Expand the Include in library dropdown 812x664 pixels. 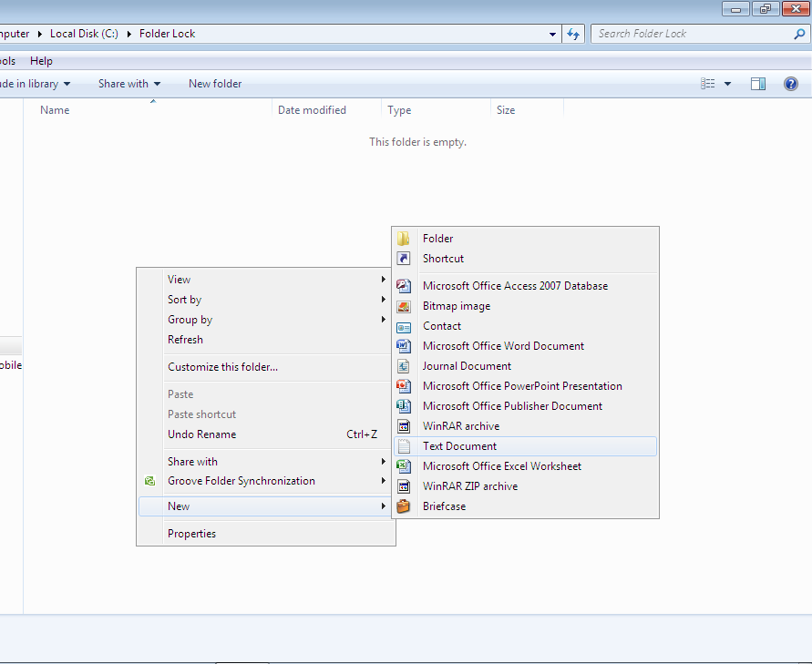[x=67, y=84]
